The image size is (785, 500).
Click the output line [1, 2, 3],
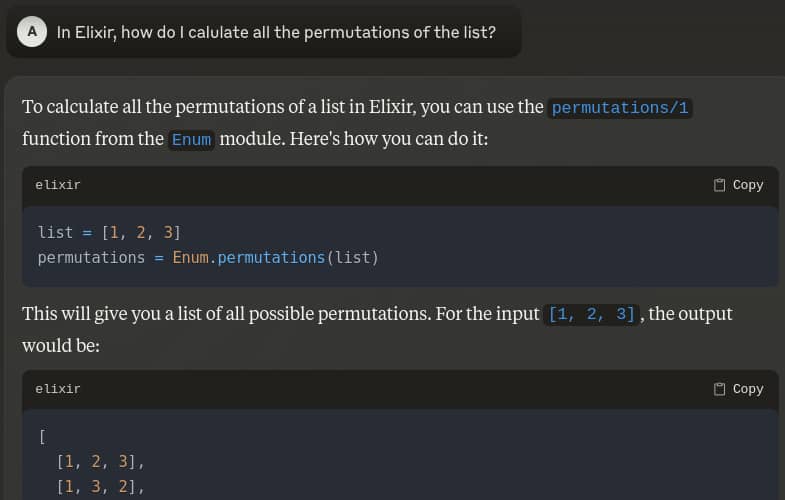pos(101,462)
